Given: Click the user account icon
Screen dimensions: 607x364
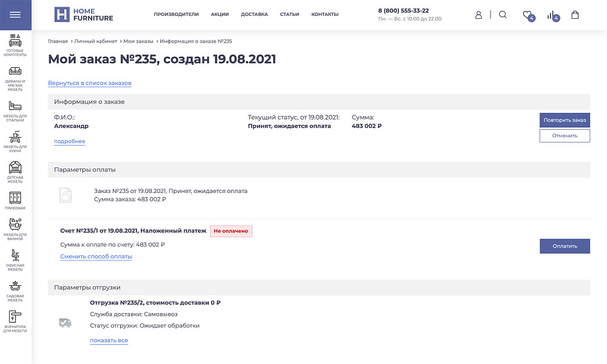Looking at the screenshot, I should 479,15.
